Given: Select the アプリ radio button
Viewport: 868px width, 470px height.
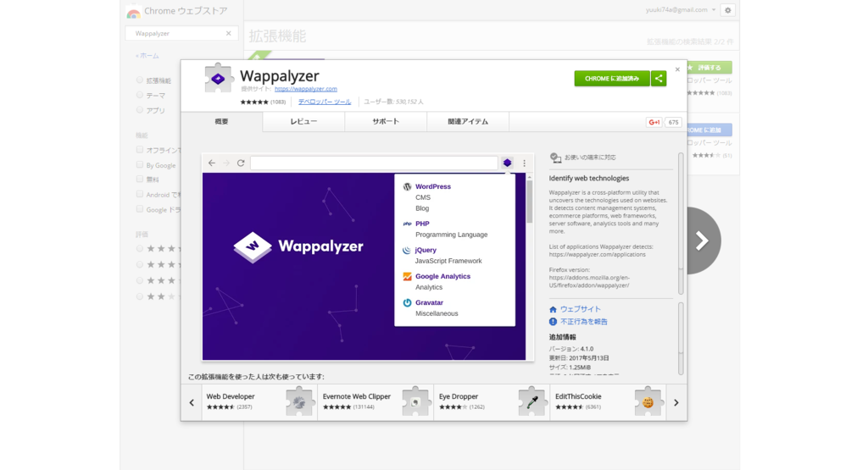Looking at the screenshot, I should pyautogui.click(x=140, y=110).
